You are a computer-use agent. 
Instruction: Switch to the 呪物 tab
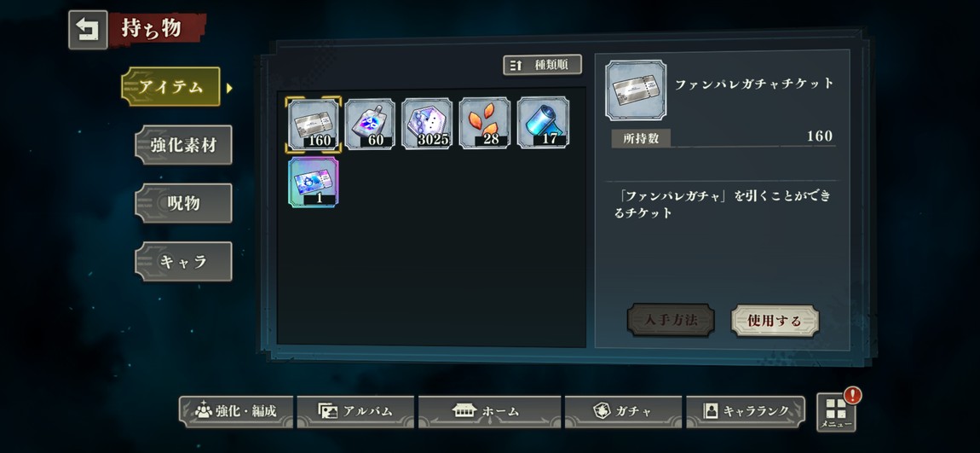183,203
